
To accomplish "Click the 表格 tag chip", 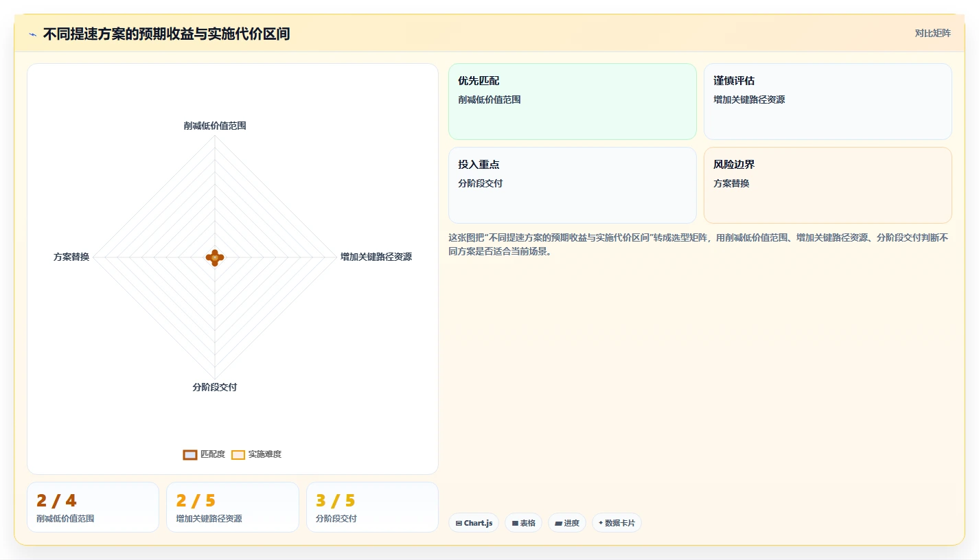I will click(x=523, y=523).
